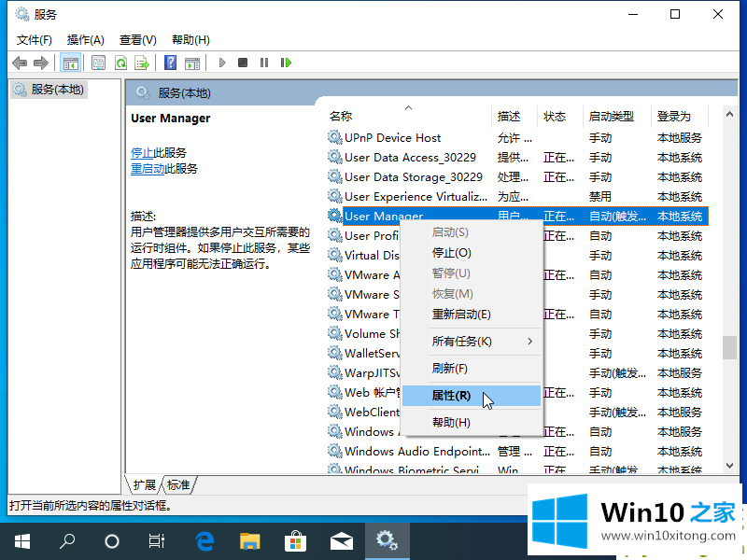The width and height of the screenshot is (747, 560).
Task: Switch to the 扩展 tab
Action: [145, 484]
